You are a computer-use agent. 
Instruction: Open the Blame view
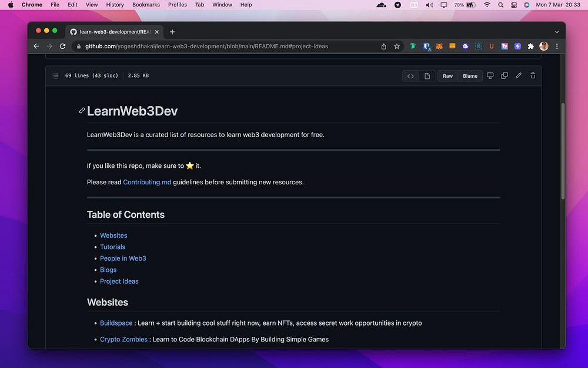point(470,76)
